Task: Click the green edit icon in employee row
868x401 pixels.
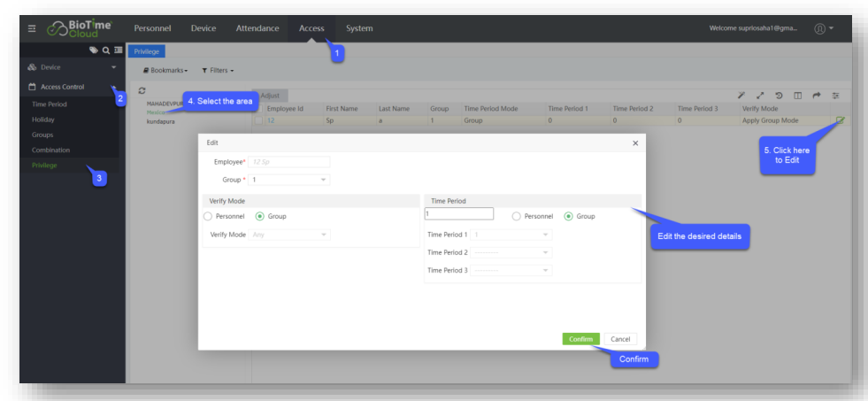Action: pyautogui.click(x=840, y=120)
